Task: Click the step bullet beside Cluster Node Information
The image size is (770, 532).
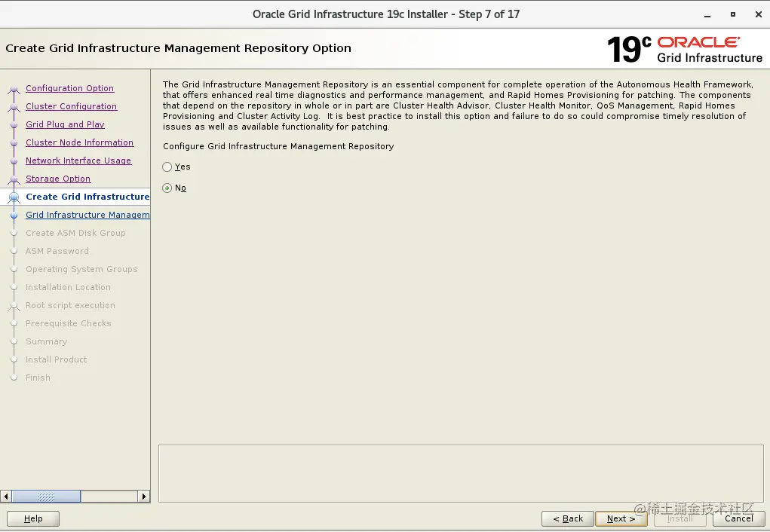Action: (14, 143)
